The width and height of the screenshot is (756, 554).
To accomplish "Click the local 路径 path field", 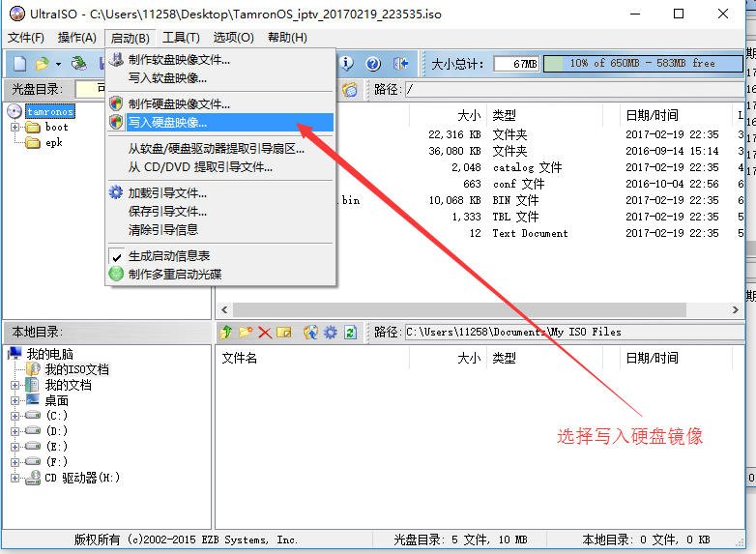I will pyautogui.click(x=574, y=333).
